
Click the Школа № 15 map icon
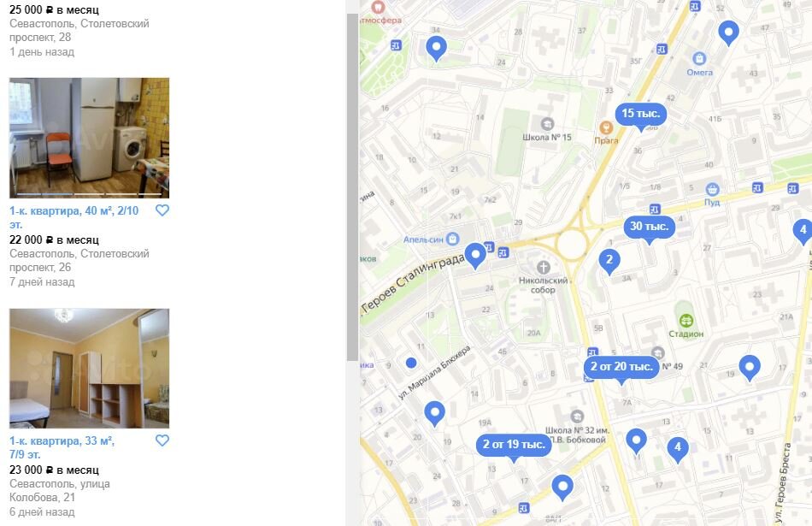tap(547, 124)
